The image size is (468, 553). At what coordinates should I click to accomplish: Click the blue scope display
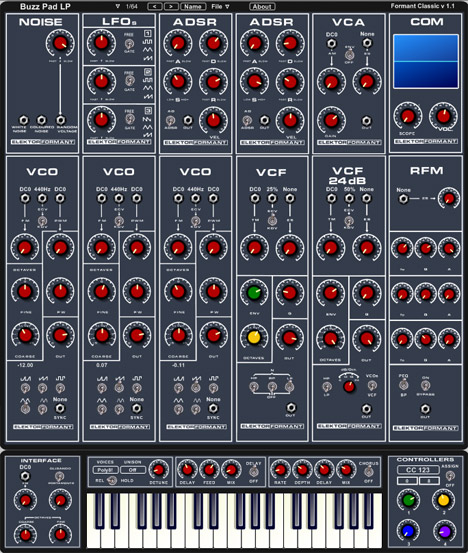coord(426,61)
